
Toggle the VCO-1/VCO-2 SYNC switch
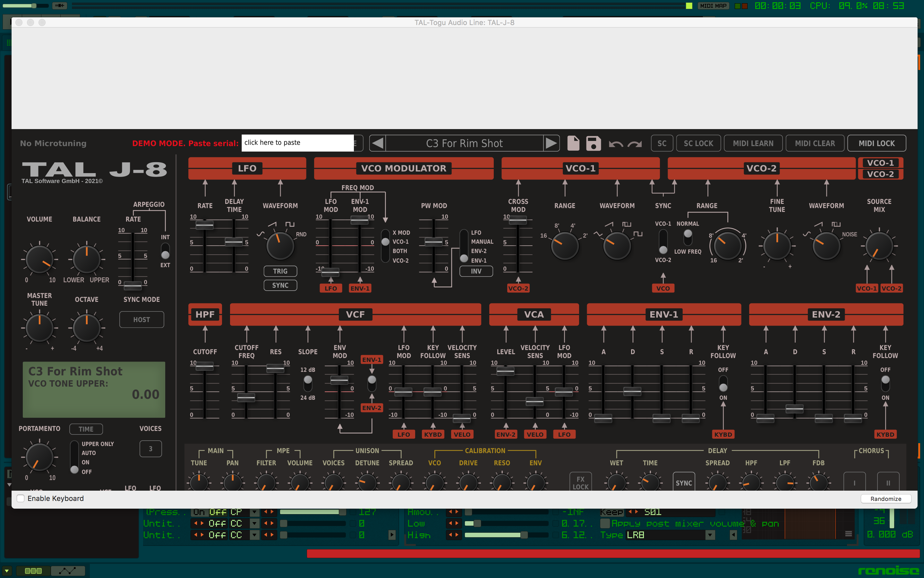pyautogui.click(x=663, y=241)
